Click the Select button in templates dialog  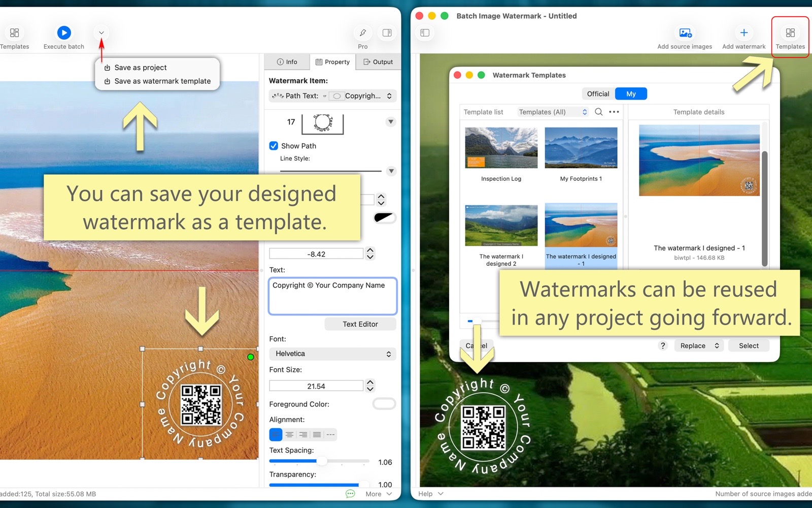[x=749, y=346]
